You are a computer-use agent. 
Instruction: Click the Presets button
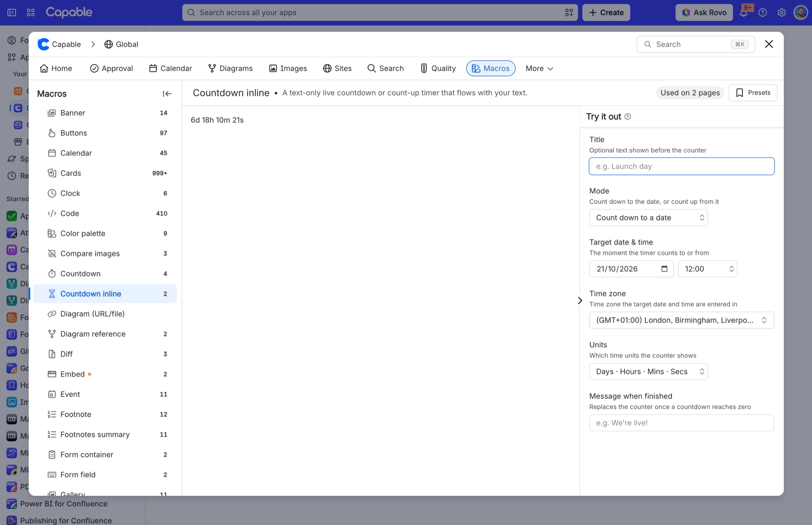pos(753,93)
